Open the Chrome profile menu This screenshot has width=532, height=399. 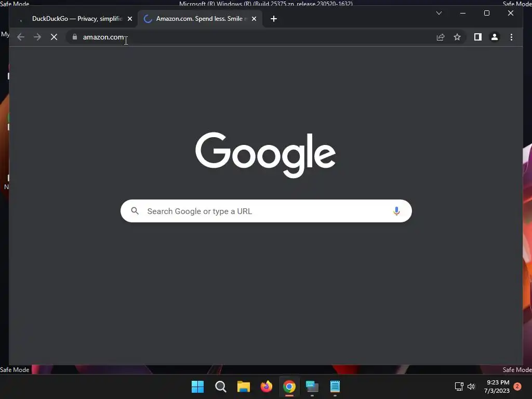coord(495,37)
